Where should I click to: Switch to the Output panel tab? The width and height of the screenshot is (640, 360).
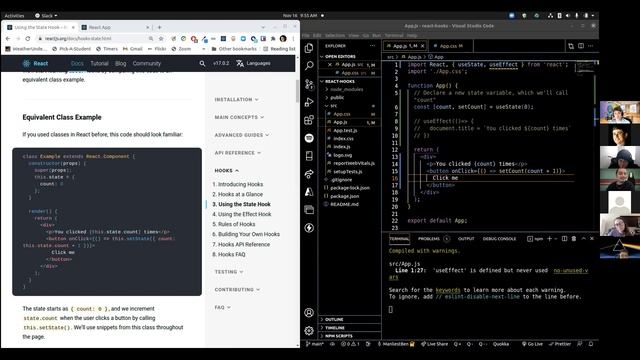[466, 239]
